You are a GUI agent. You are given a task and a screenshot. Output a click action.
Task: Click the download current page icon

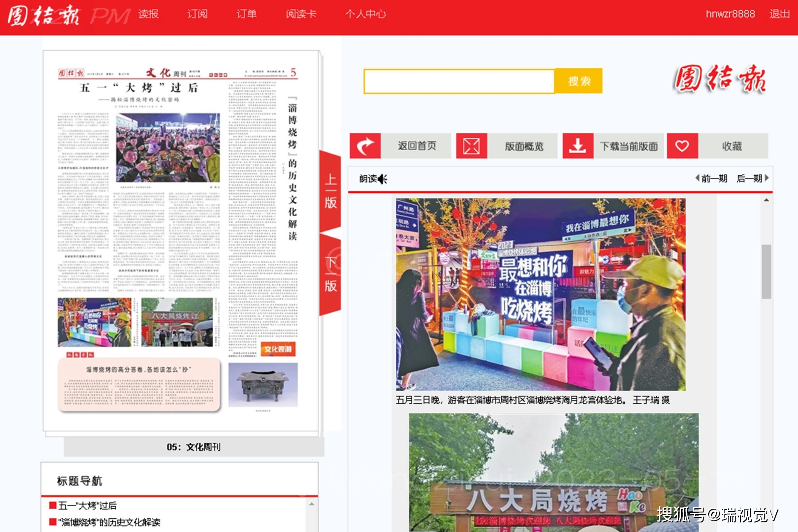tap(578, 146)
